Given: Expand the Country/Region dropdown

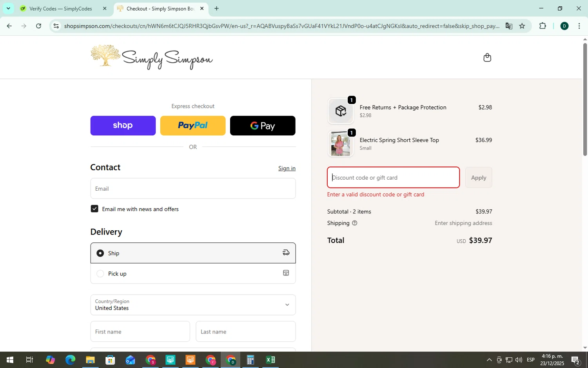Looking at the screenshot, I should click(193, 305).
